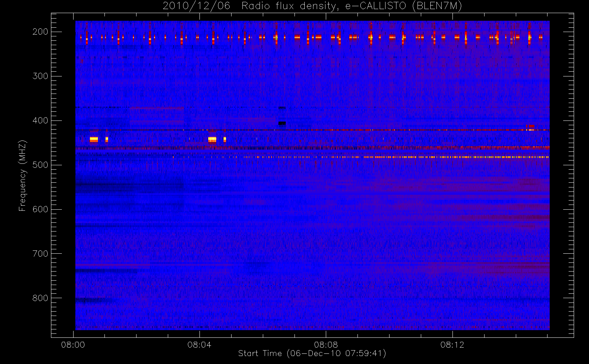This screenshot has height=364, width=589.
Task: Click the 08:08 time tick label
Action: (x=326, y=345)
